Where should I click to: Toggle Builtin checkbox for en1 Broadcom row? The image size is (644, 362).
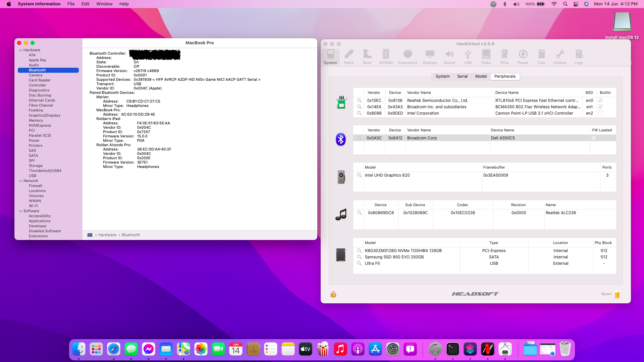[x=600, y=107]
